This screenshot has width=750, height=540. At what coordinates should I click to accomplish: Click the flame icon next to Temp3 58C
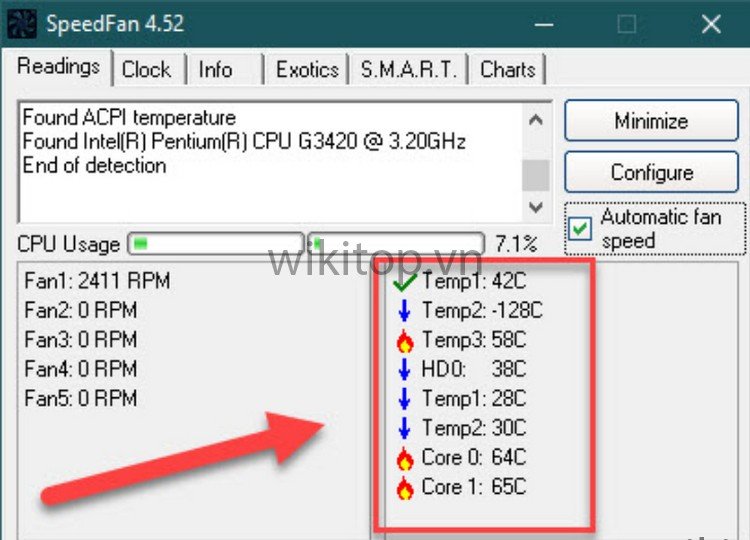405,341
